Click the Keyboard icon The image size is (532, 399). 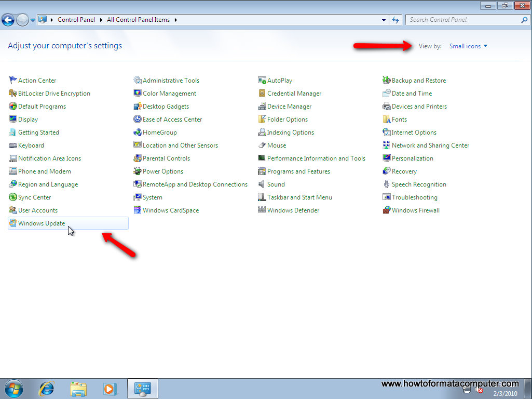[x=13, y=145]
